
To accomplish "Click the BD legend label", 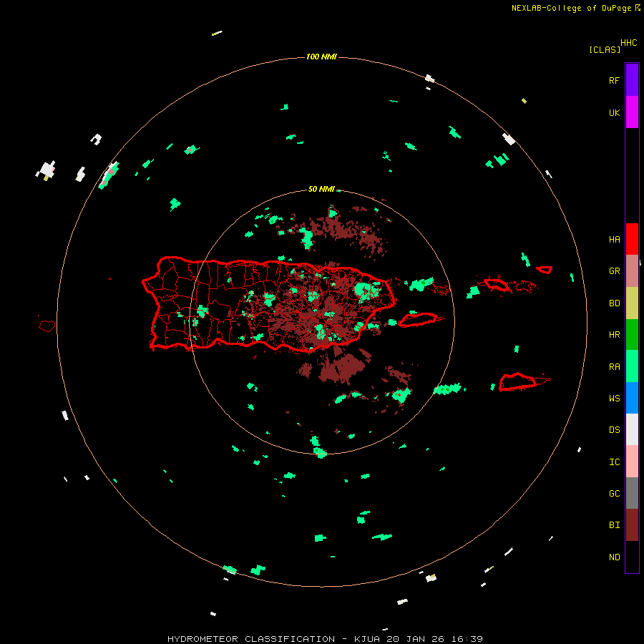I will [614, 303].
